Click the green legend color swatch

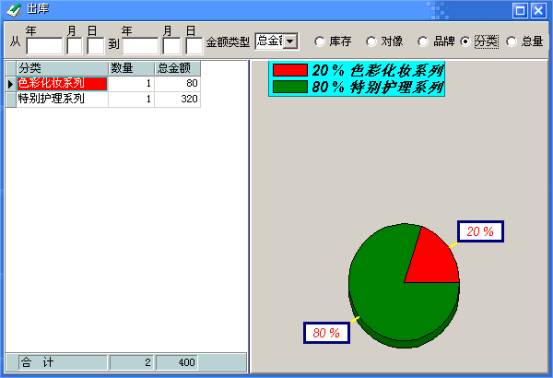(x=290, y=87)
